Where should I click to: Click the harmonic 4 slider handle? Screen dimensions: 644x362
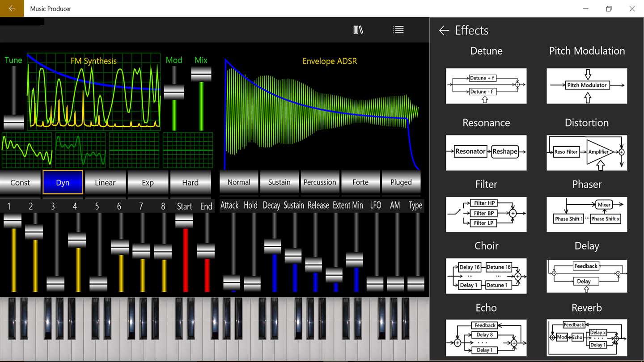77,240
